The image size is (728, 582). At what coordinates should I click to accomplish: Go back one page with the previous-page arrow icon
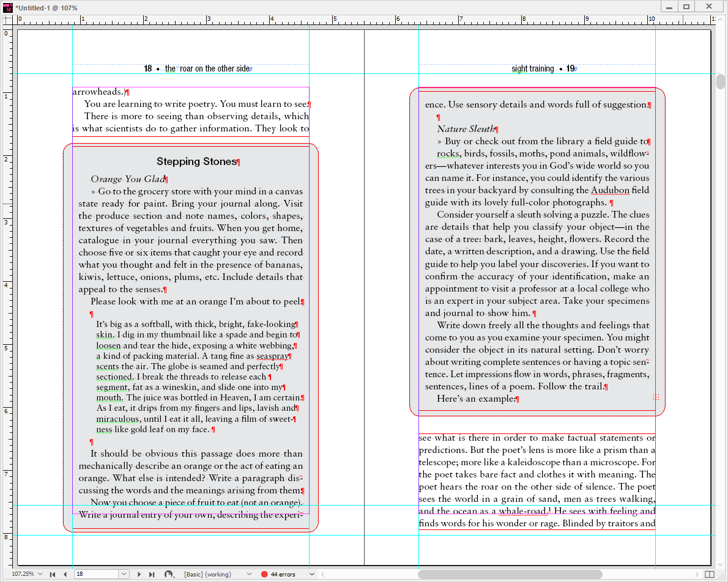(x=64, y=574)
